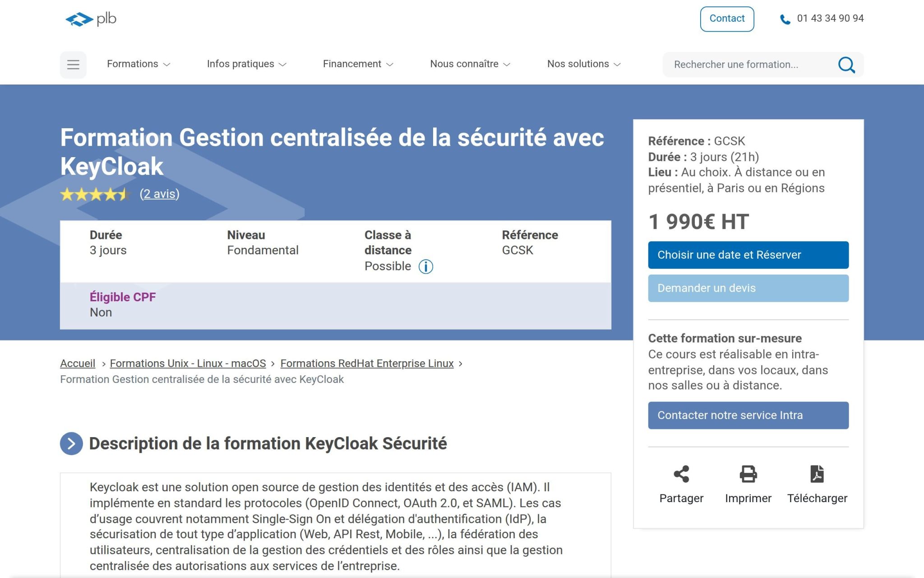The width and height of the screenshot is (924, 578).
Task: Click the phone number 01 43 34 90 94
Action: pyautogui.click(x=830, y=19)
